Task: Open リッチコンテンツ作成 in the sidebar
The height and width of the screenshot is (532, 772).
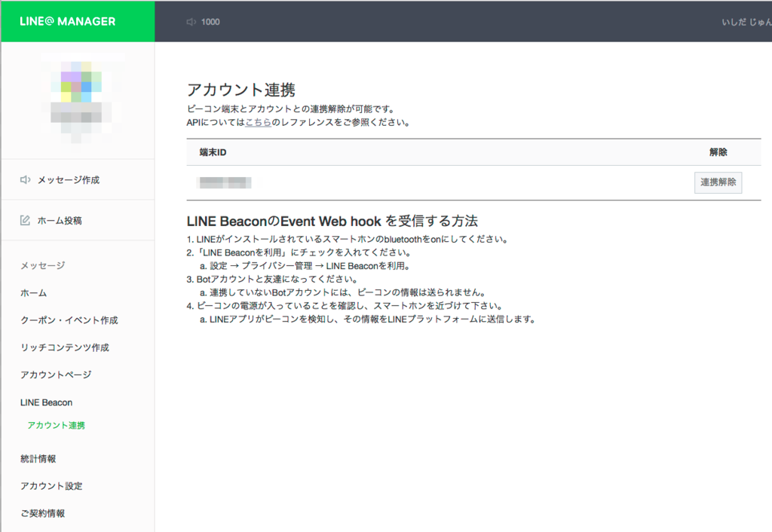Action: pos(65,347)
